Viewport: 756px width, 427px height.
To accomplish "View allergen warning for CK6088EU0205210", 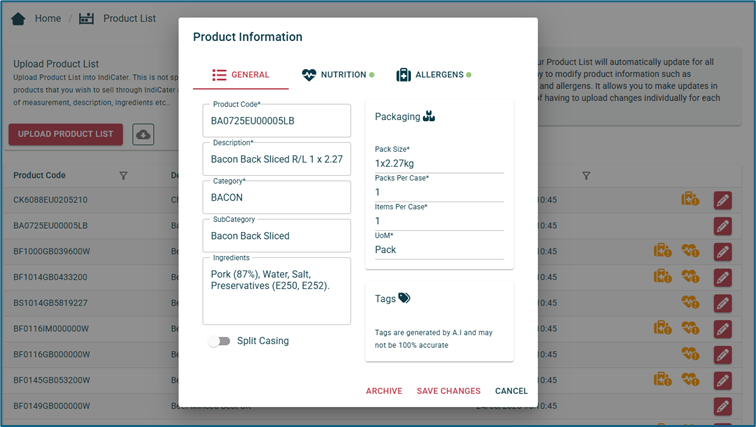I will (x=690, y=199).
